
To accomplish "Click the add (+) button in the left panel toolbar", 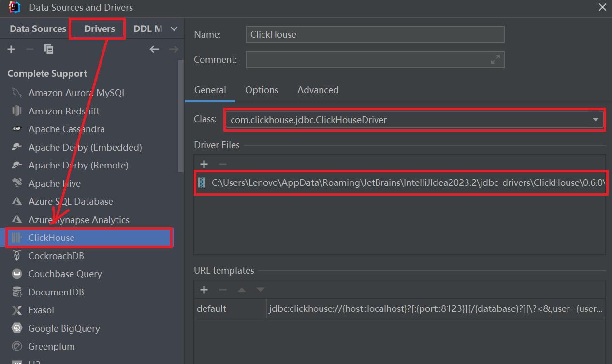I will pyautogui.click(x=11, y=49).
